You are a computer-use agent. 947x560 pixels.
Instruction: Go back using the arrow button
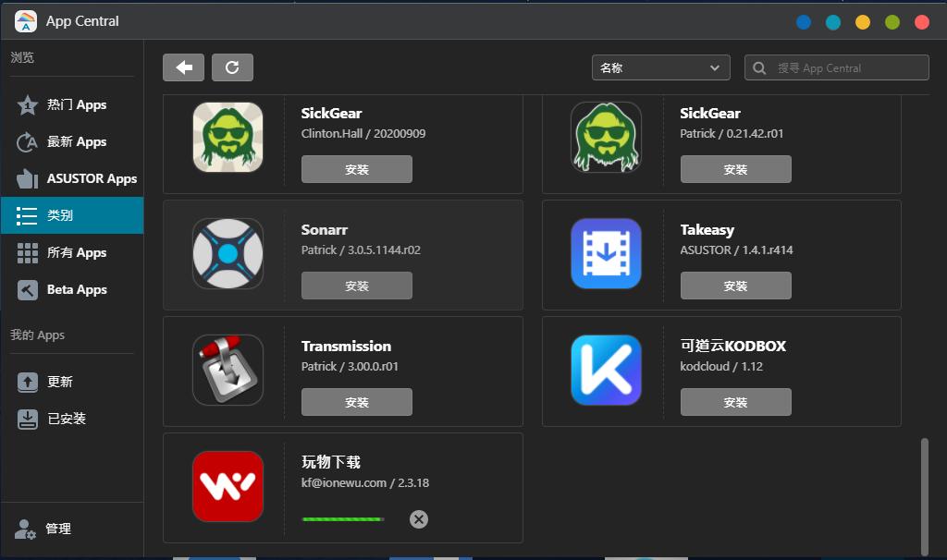point(183,67)
